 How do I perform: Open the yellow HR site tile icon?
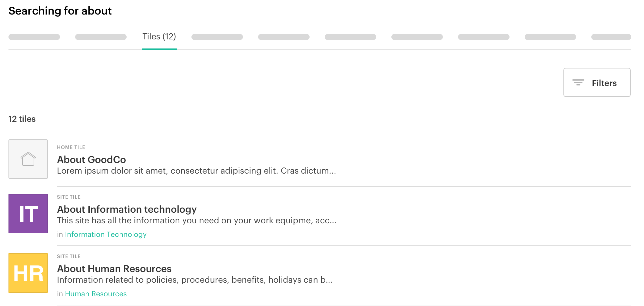(28, 273)
